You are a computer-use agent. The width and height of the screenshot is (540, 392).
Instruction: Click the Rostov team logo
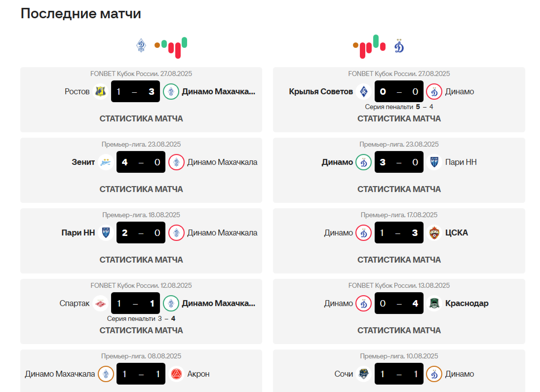101,91
